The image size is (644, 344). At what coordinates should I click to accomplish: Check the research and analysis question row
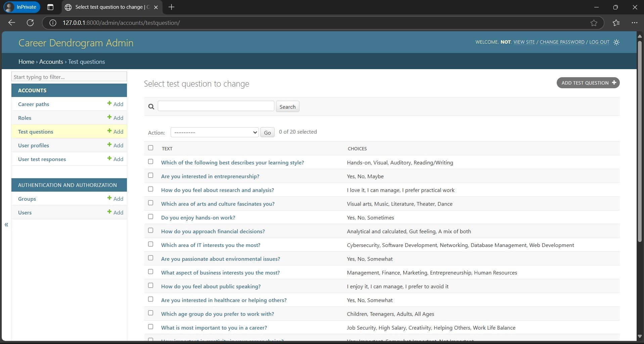150,189
